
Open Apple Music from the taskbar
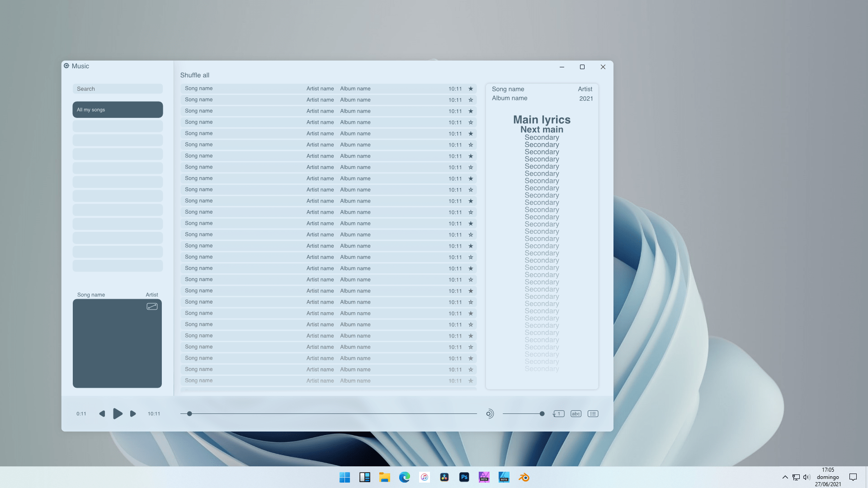coord(424,477)
